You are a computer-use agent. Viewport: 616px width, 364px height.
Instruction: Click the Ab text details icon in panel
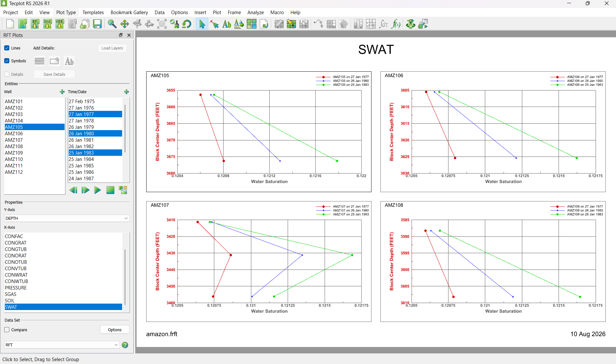pyautogui.click(x=69, y=61)
